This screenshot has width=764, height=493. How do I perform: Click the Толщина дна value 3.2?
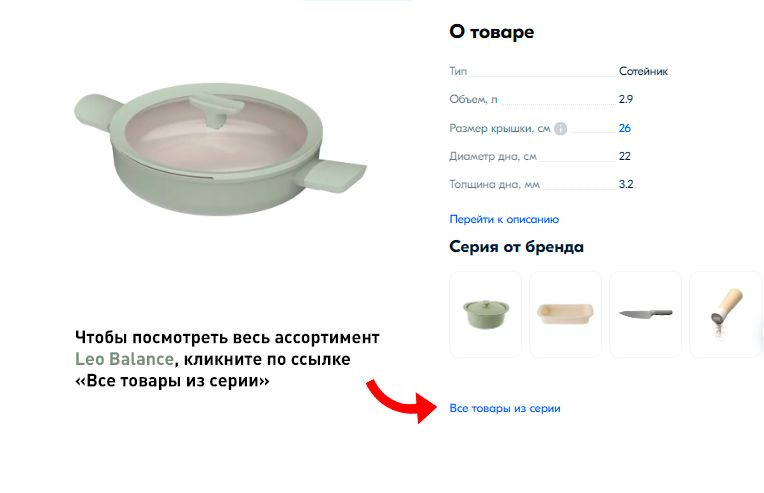pyautogui.click(x=626, y=184)
